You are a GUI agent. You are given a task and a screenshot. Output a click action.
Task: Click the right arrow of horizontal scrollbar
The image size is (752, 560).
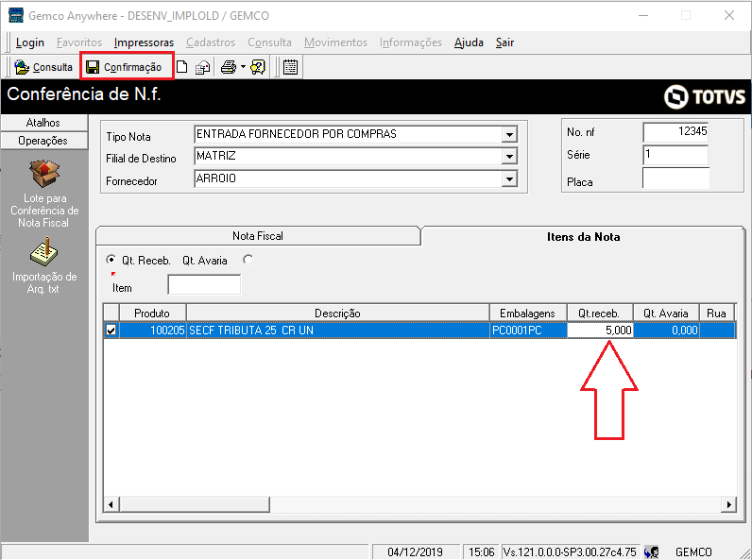(729, 504)
